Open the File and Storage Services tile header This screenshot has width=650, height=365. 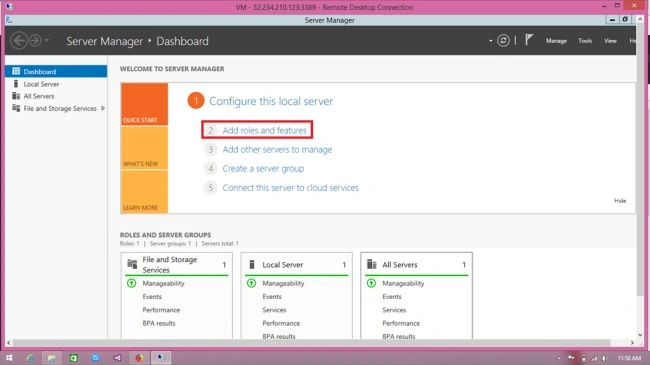pos(177,265)
